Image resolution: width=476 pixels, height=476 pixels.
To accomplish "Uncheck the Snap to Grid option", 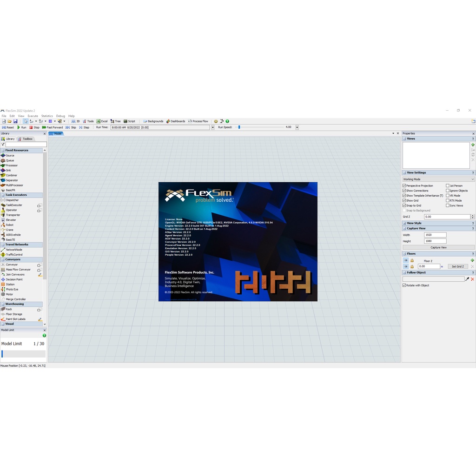I will click(404, 205).
